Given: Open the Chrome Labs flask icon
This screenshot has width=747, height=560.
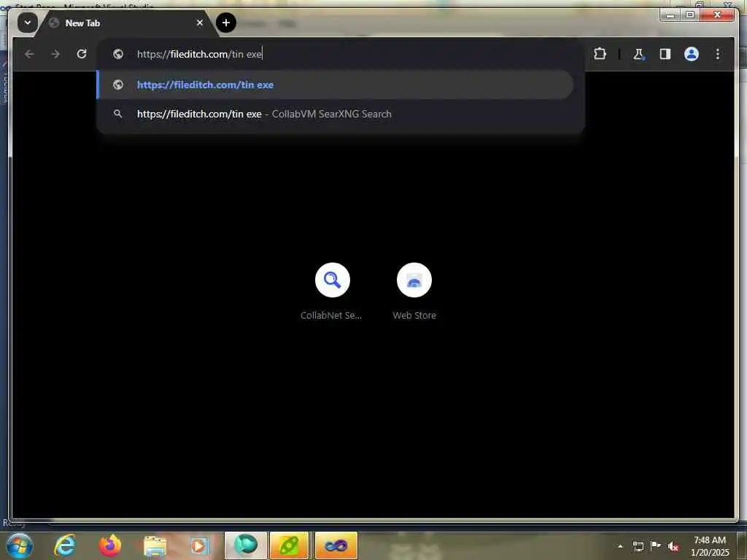Looking at the screenshot, I should (638, 54).
